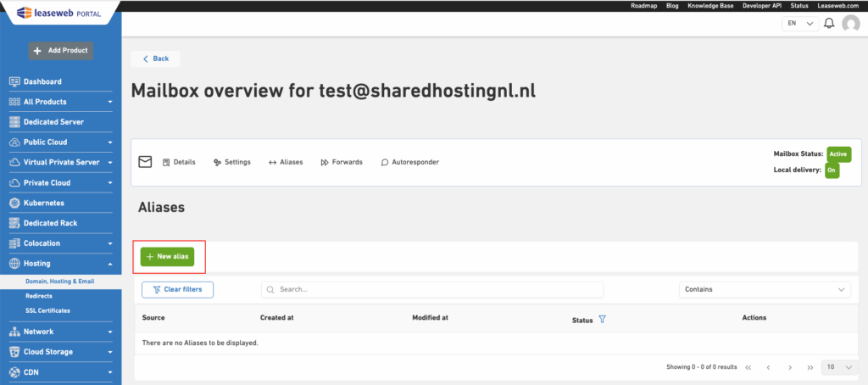
Task: Open the Forwards tab
Action: (342, 162)
